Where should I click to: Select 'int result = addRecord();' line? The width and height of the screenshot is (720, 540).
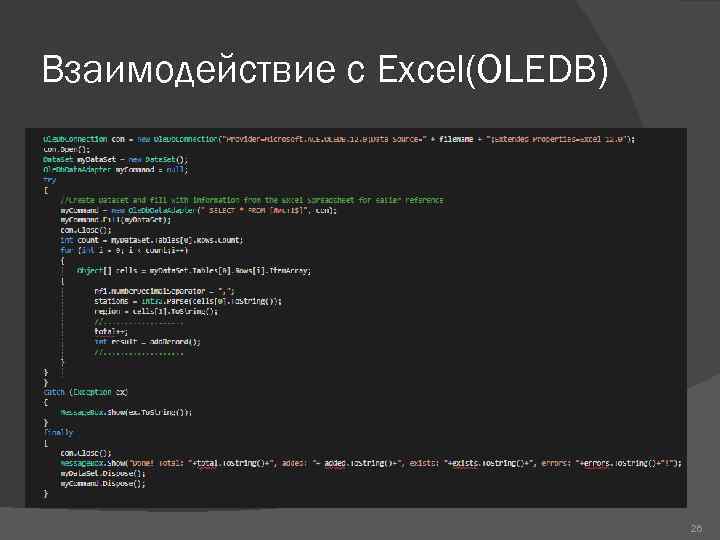pos(147,342)
